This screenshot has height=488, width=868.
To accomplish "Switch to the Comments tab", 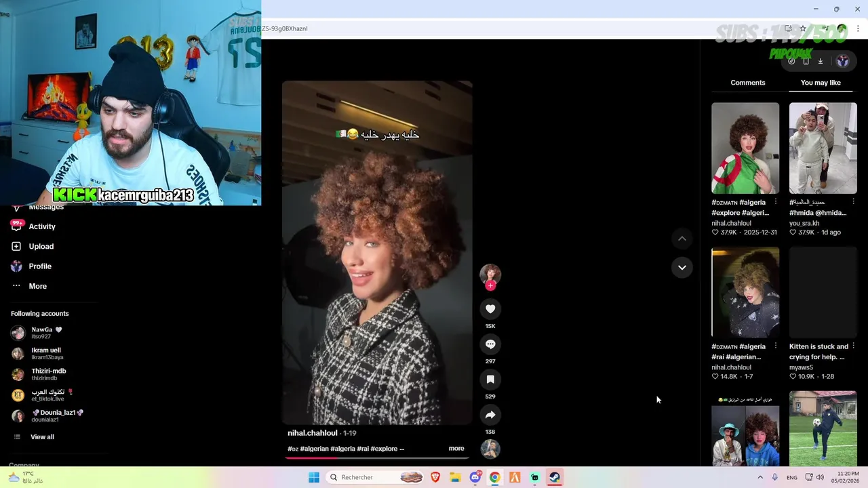I will point(748,83).
